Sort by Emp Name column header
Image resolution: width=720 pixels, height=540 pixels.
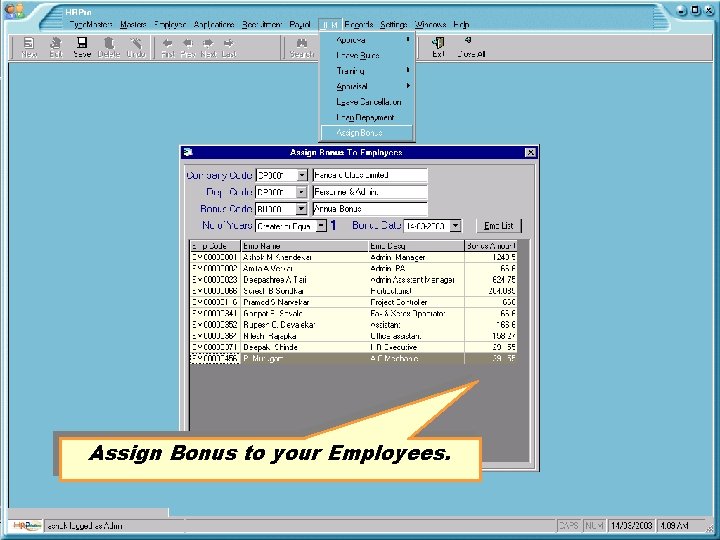(305, 246)
